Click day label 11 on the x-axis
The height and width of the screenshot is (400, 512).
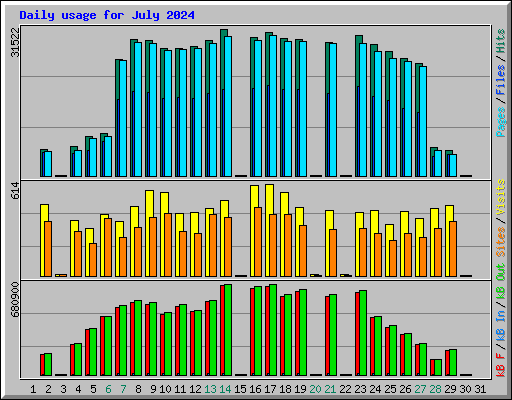tap(180, 389)
